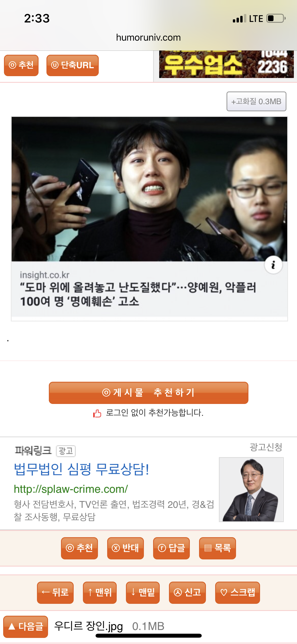Tap the red thumbs-up icon
This screenshot has width=297, height=644.
[x=97, y=413]
